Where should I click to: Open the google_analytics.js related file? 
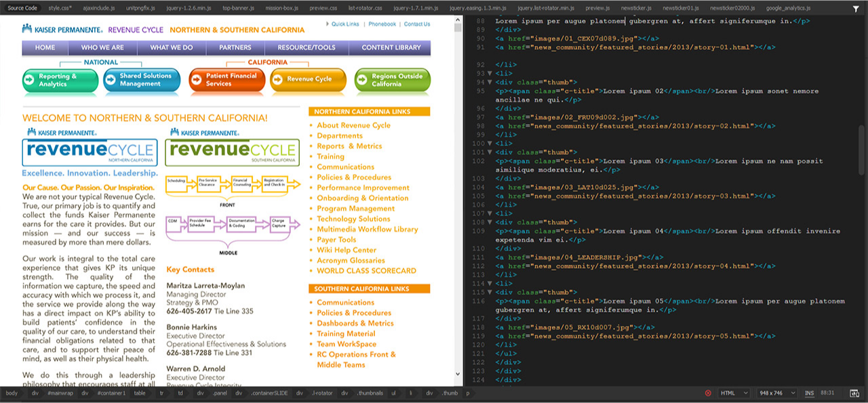788,8
